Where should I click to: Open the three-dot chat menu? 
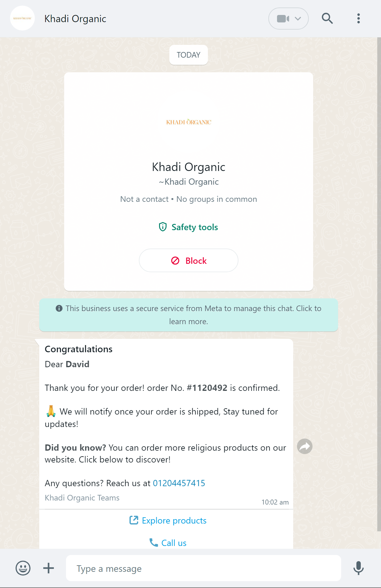(359, 18)
